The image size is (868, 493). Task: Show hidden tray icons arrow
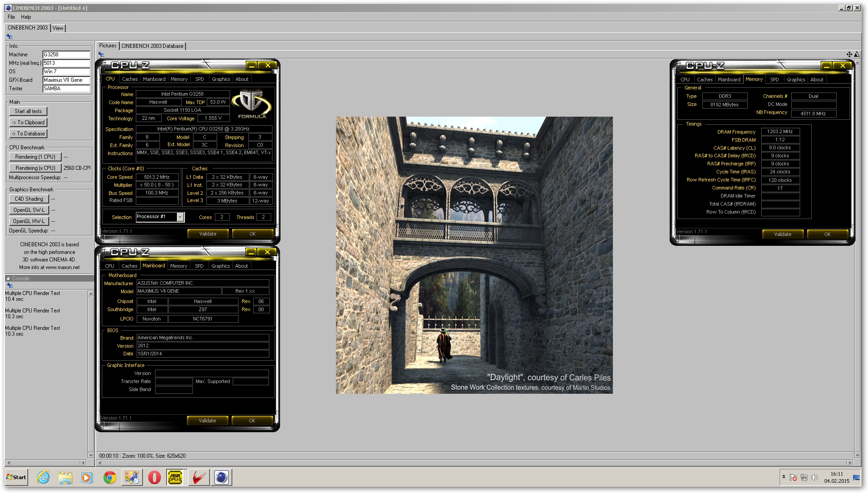[x=784, y=477]
